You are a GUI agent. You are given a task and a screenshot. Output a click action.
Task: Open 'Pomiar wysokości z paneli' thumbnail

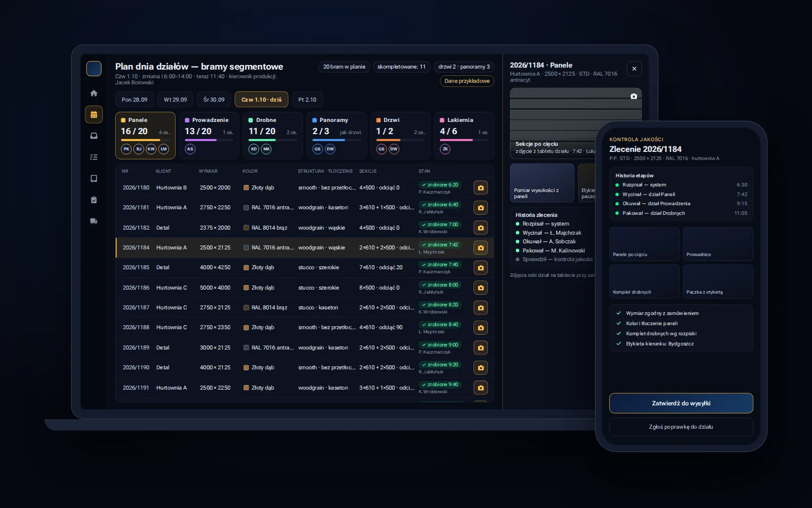click(x=542, y=183)
